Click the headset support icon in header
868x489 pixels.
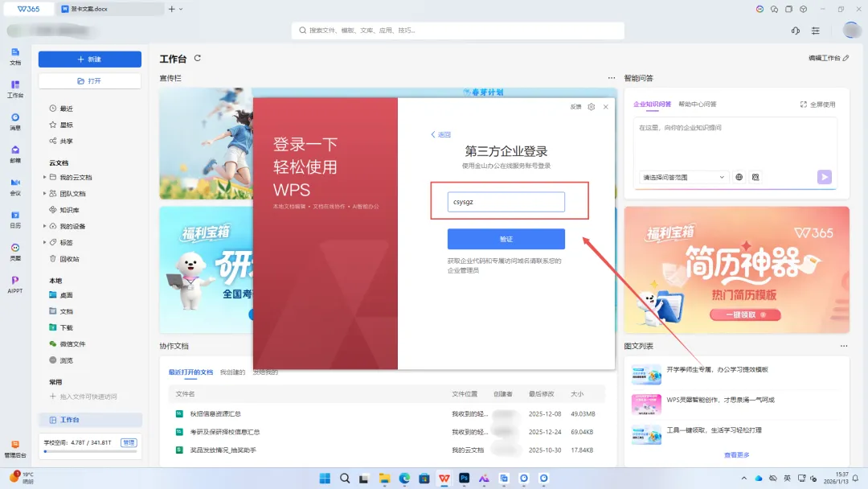796,31
